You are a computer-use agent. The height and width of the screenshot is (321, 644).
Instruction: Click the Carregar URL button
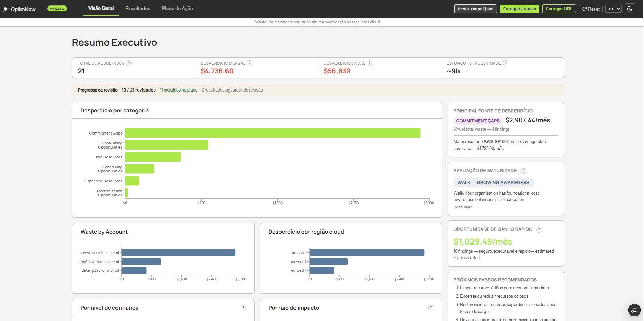point(559,9)
